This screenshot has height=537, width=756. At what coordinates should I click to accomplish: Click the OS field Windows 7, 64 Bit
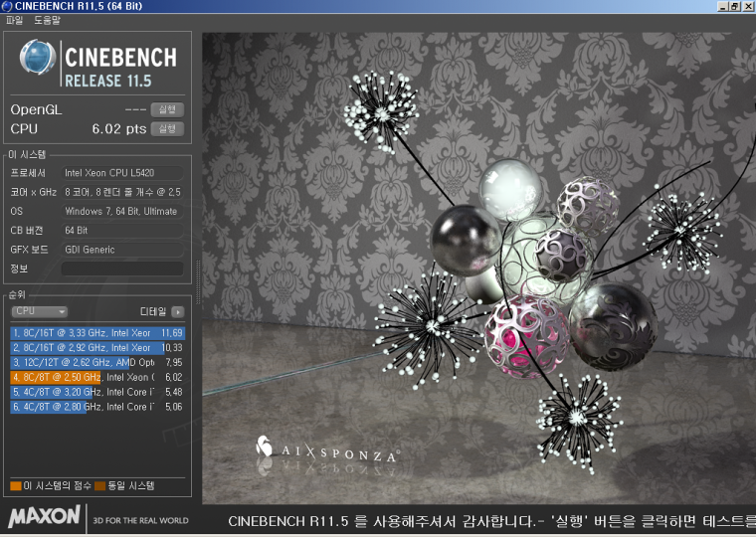[x=122, y=211]
